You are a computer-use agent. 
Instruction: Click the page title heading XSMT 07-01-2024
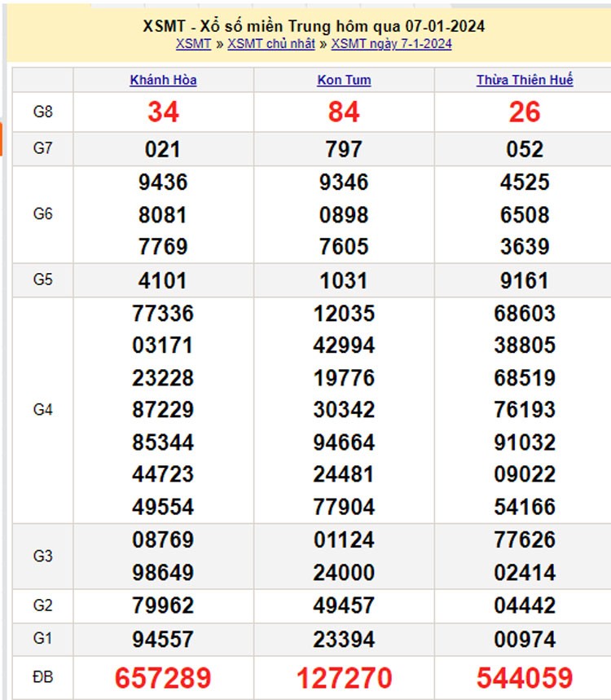313,26
